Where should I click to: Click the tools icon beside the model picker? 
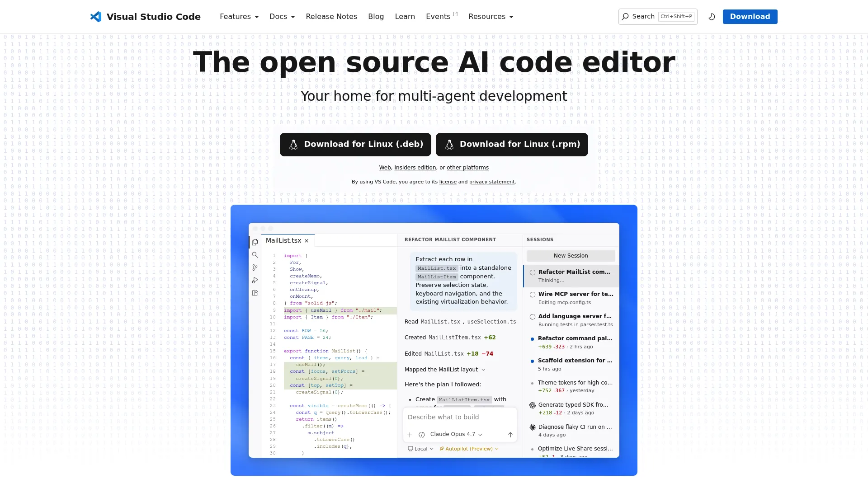(422, 435)
